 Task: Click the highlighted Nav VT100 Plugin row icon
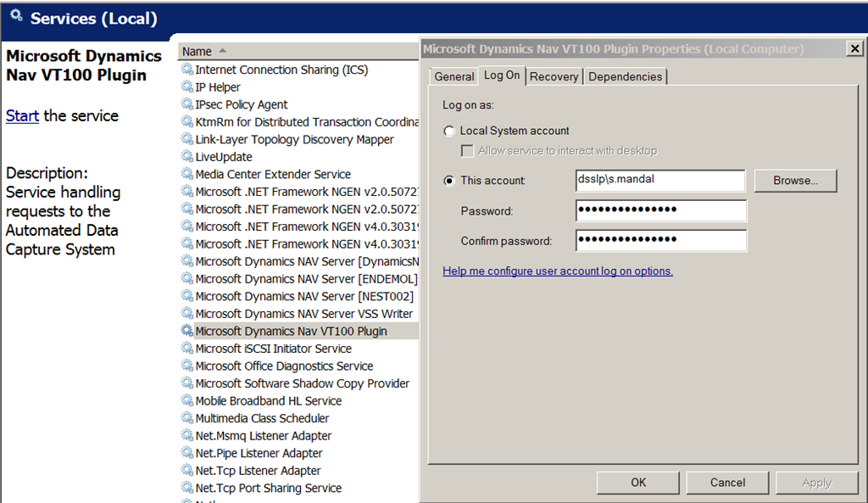pos(187,332)
